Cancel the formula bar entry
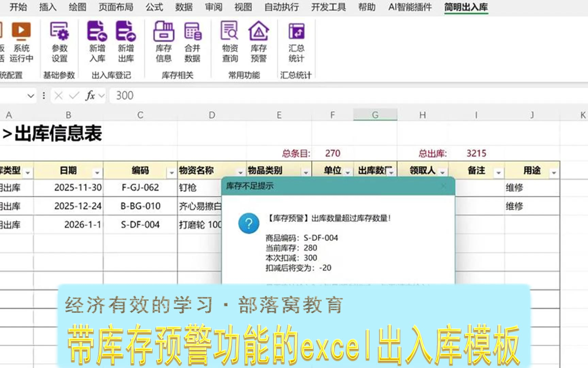588x368 pixels. (x=59, y=96)
